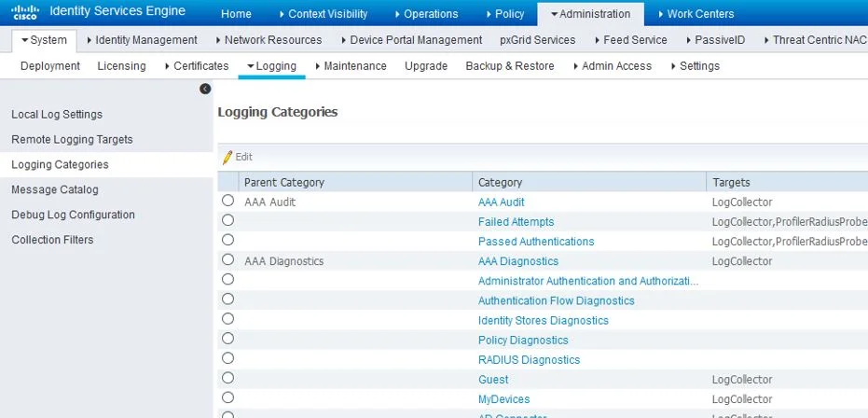Switch to the Deployment tab

(50, 66)
